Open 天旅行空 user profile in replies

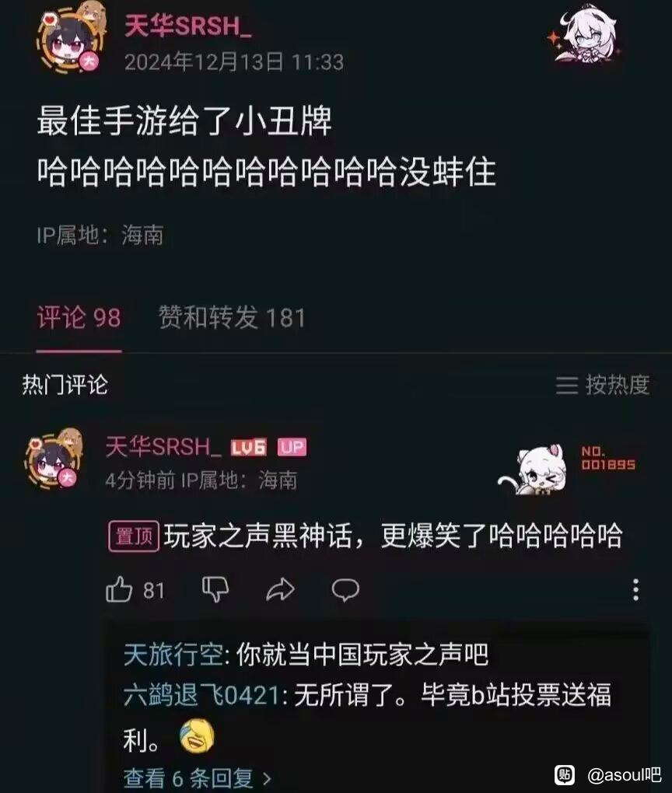[173, 655]
